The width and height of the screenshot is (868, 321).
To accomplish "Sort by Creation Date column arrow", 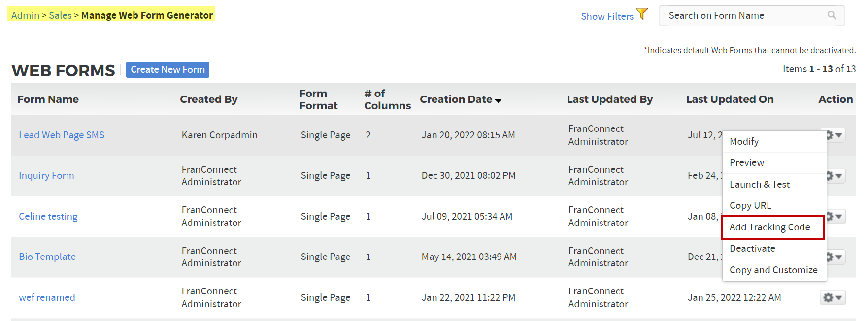I will coord(498,100).
